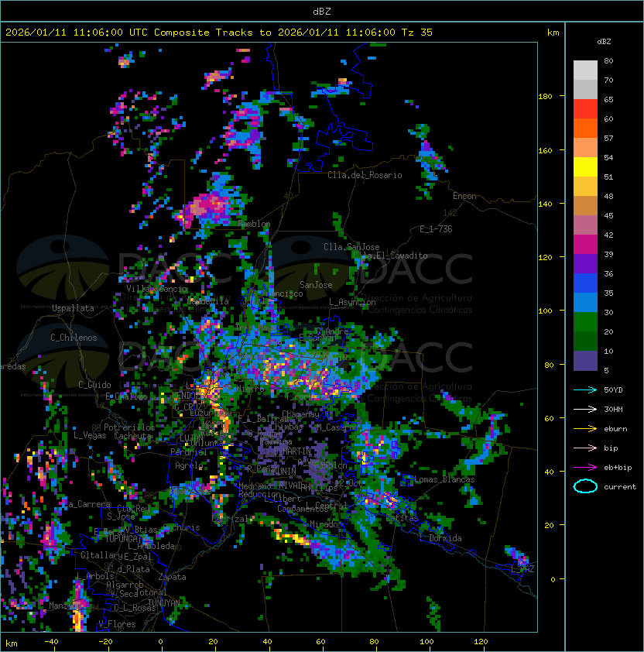
Task: Click the E_1-736 map label
Action: point(436,229)
